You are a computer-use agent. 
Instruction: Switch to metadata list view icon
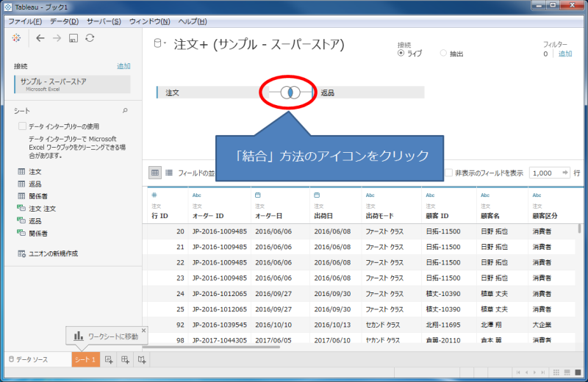pyautogui.click(x=169, y=173)
